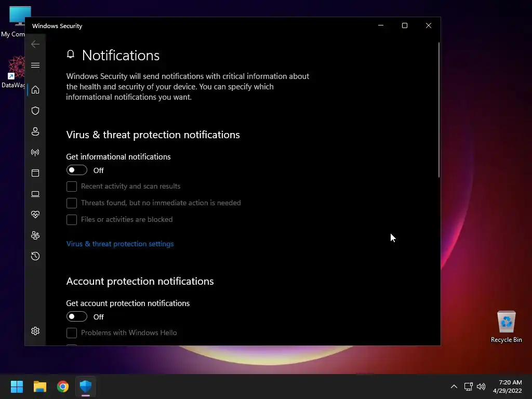Image resolution: width=532 pixels, height=399 pixels.
Task: Toggle Get informational notifications switch
Action: pyautogui.click(x=77, y=170)
